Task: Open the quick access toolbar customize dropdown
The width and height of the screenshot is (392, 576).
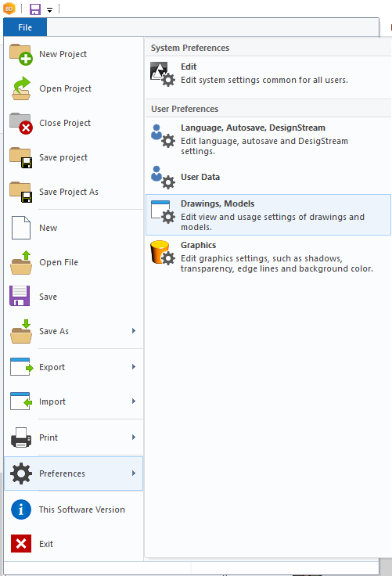Action: [x=49, y=10]
